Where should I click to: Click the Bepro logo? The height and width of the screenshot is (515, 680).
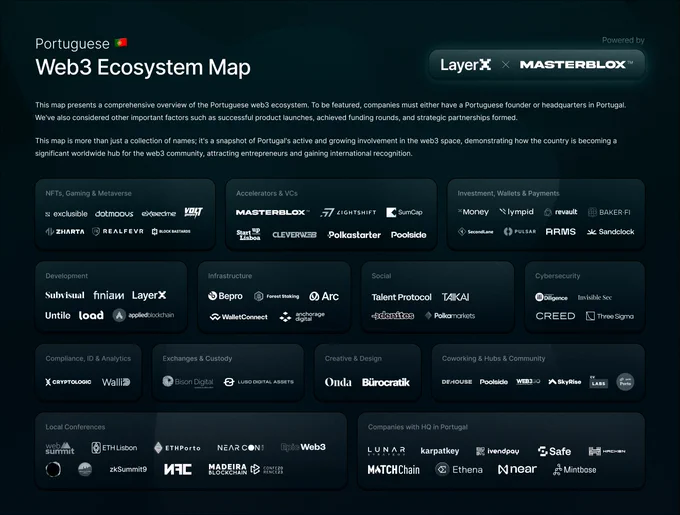tap(225, 296)
